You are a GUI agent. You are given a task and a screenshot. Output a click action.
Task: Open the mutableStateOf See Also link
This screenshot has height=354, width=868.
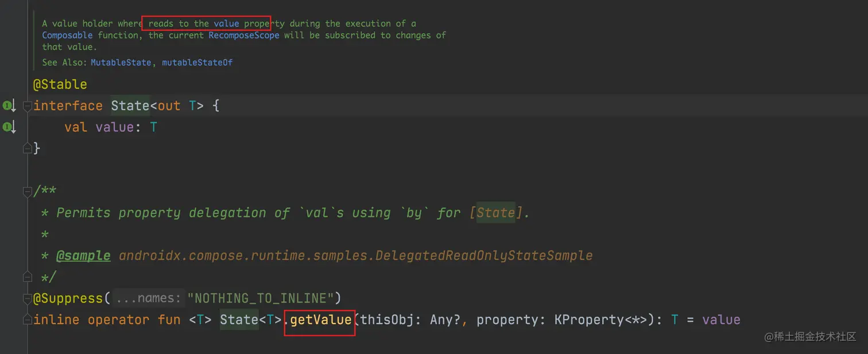pyautogui.click(x=197, y=63)
